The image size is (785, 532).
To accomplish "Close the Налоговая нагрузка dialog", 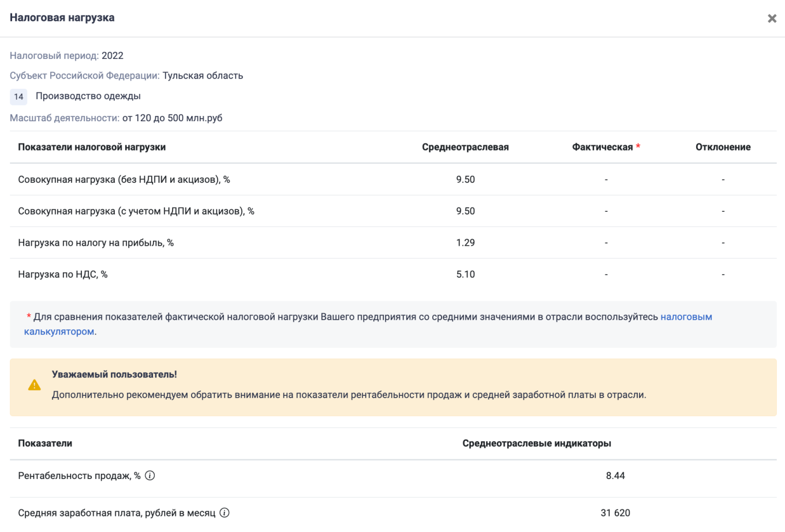I will point(772,18).
